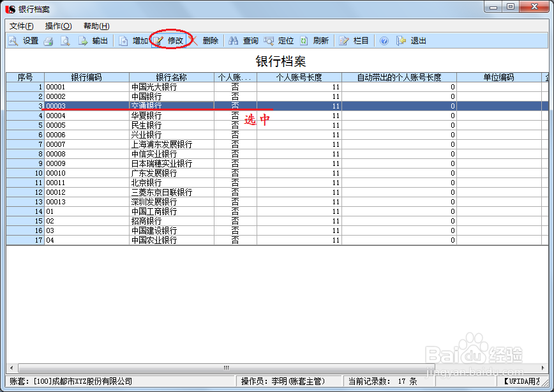Click bank code cell 00005
This screenshot has height=392, width=554.
click(87, 125)
